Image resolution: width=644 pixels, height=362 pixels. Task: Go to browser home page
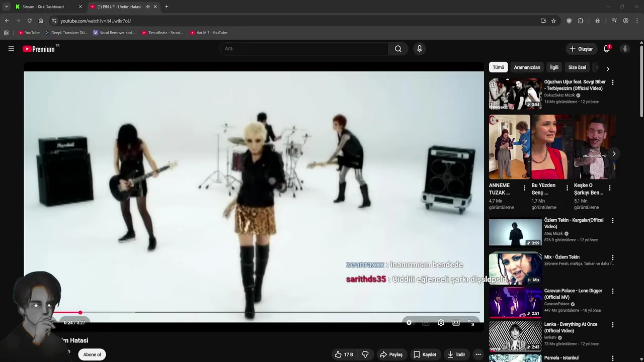41,21
